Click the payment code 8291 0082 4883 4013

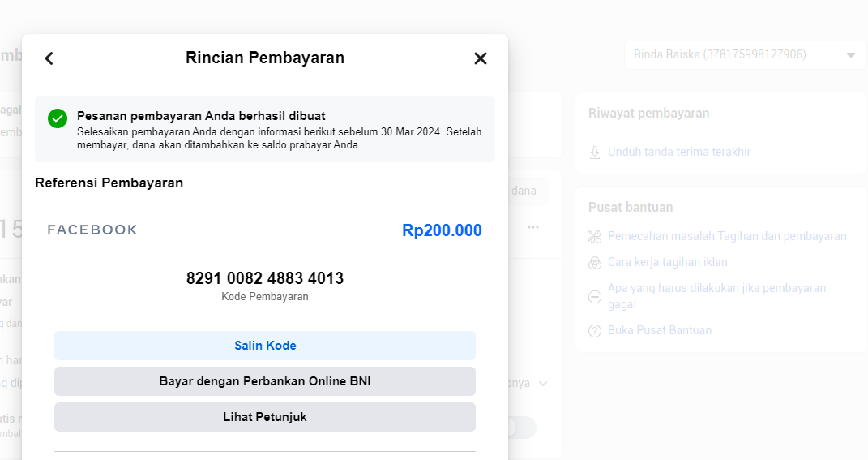(x=265, y=278)
